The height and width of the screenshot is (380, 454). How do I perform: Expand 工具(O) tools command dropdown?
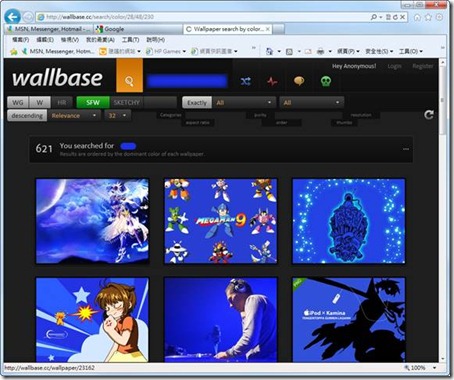[x=411, y=51]
